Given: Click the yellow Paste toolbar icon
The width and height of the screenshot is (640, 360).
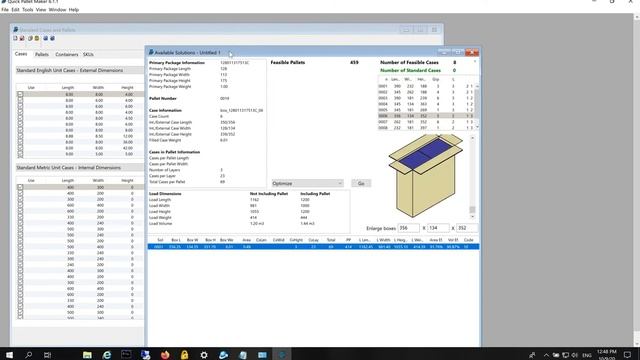Looking at the screenshot, I should click(37, 38).
